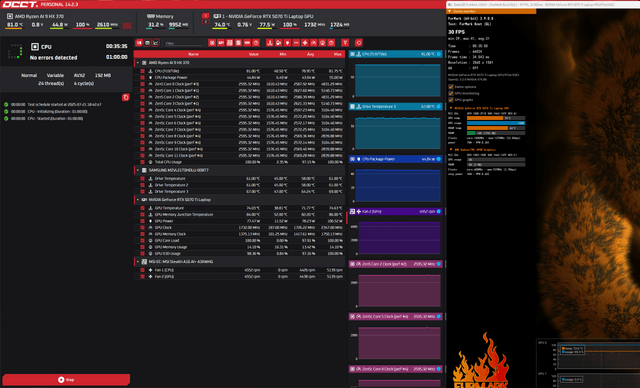Uncheck the Fan 1 (CPU) sensor checkbox
Image resolution: width=640 pixels, height=388 pixels.
click(x=142, y=270)
